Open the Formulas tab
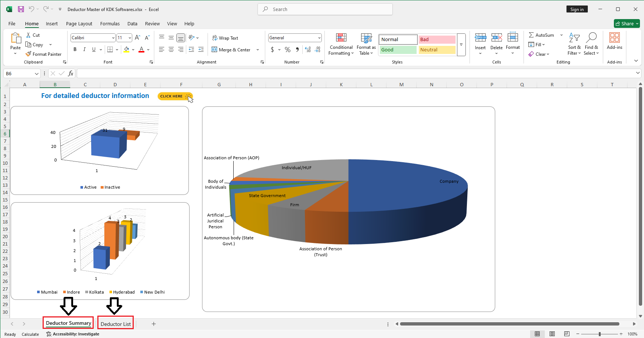The height and width of the screenshot is (338, 644). coord(110,23)
